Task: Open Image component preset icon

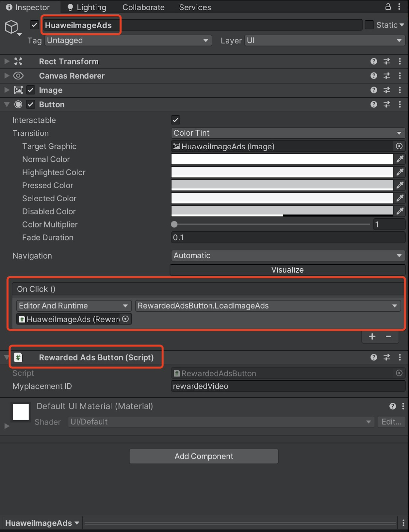Action: tap(387, 90)
